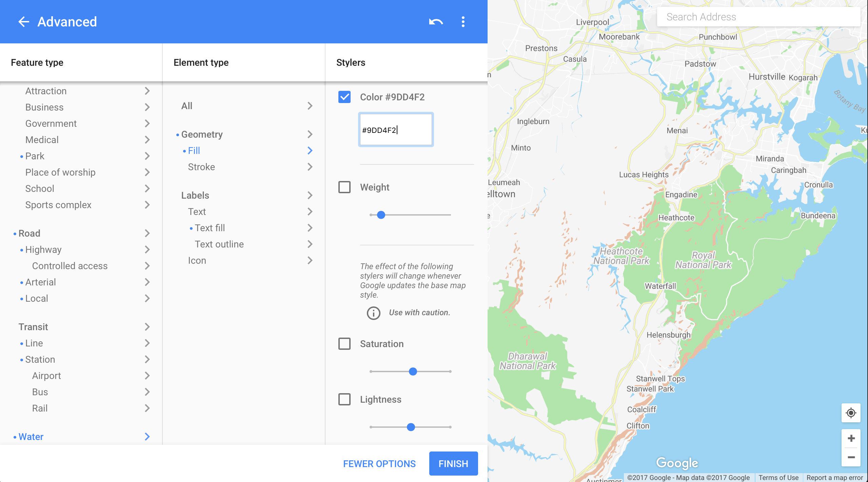
Task: Center map on my location
Action: [851, 413]
